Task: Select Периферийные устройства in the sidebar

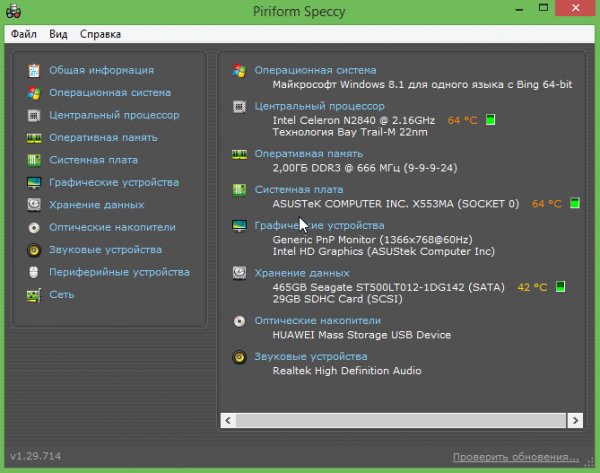Action: [119, 272]
